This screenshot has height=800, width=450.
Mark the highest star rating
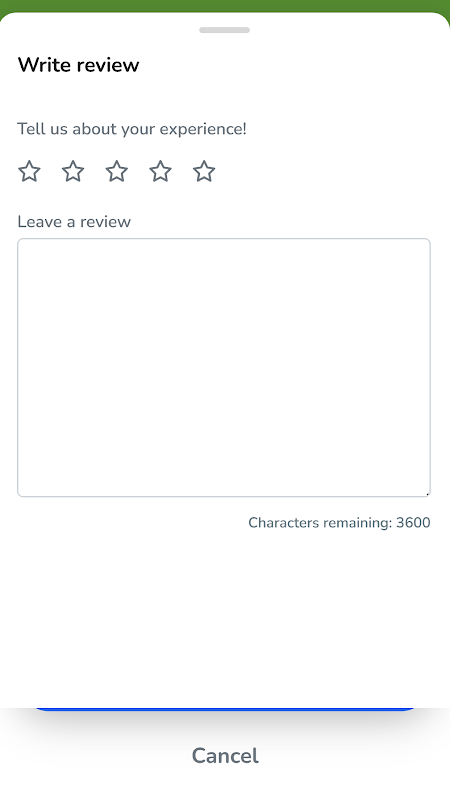[204, 171]
